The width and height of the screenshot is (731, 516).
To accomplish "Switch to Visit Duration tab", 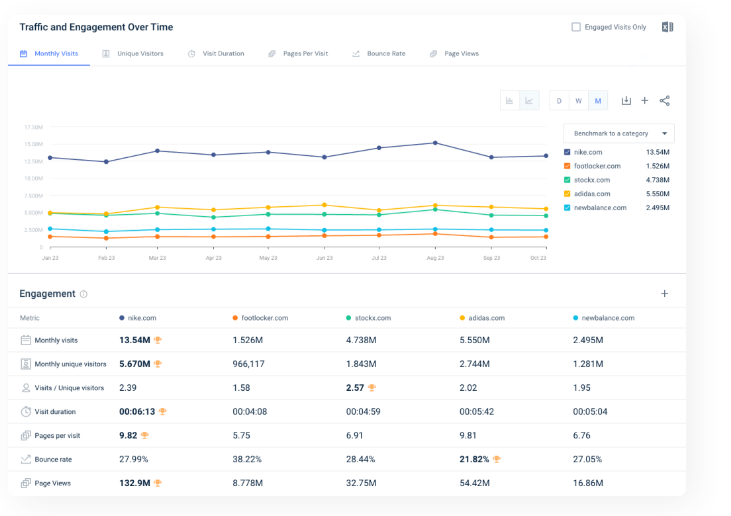I will tap(216, 54).
